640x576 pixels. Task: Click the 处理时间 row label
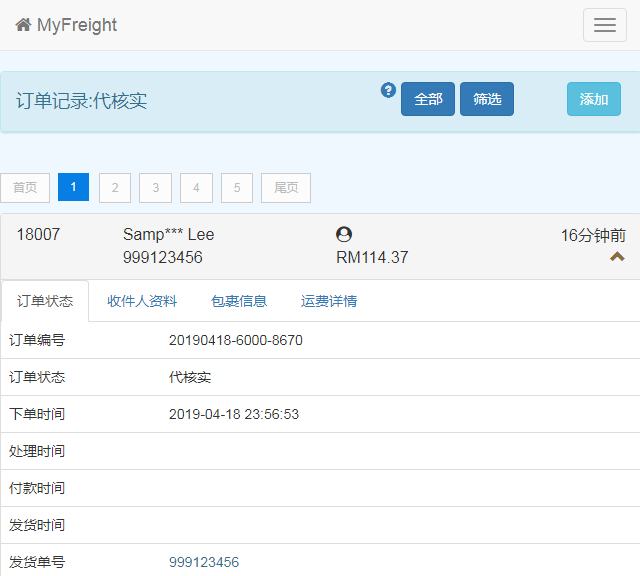pyautogui.click(x=37, y=451)
